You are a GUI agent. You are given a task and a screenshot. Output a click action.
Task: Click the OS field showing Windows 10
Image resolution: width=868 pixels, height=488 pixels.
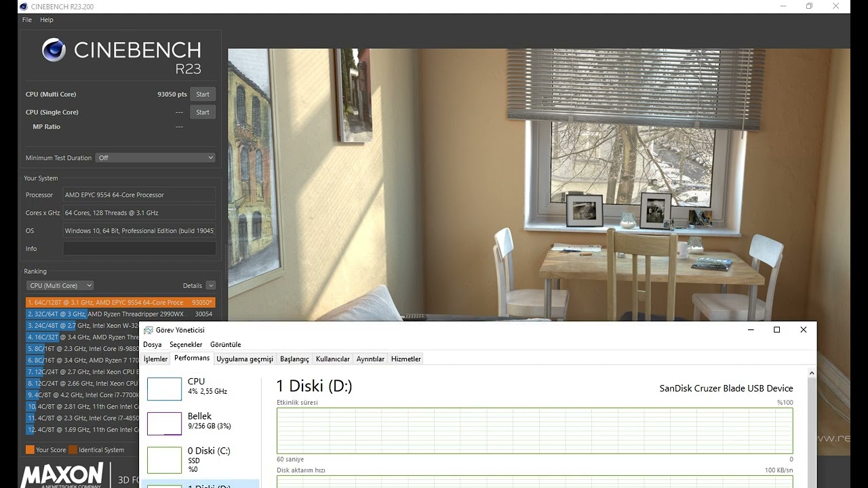click(140, 230)
